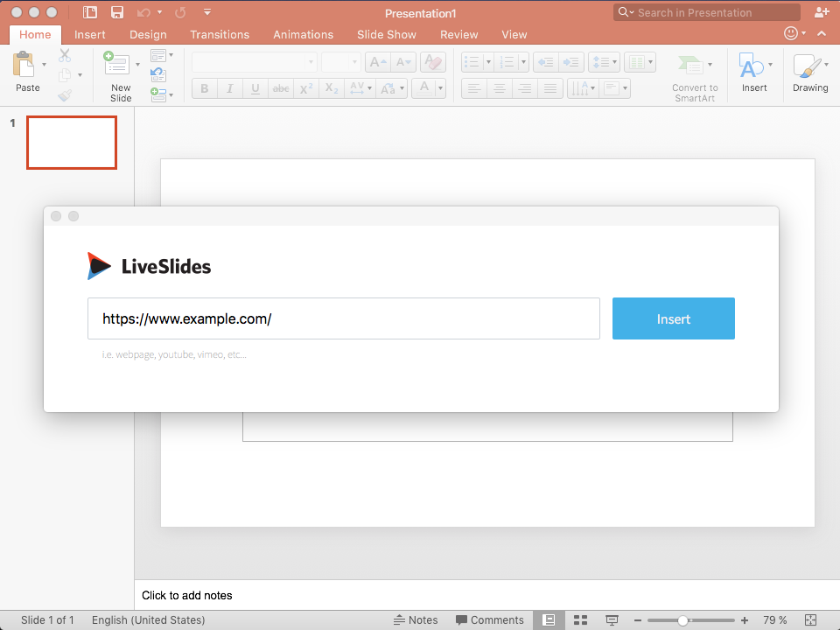The height and width of the screenshot is (630, 840).
Task: Expand the numbering list dropdown
Action: [x=523, y=63]
